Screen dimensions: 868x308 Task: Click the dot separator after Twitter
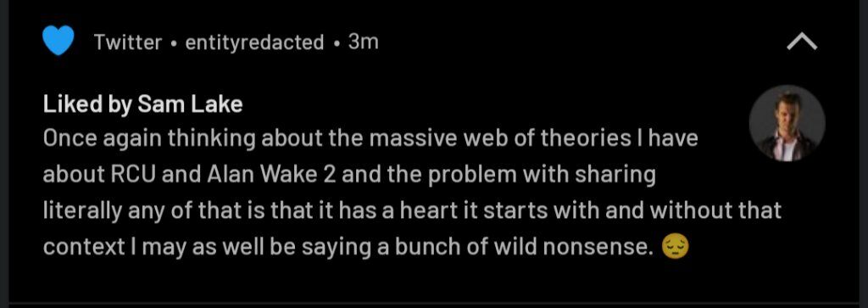(x=174, y=43)
